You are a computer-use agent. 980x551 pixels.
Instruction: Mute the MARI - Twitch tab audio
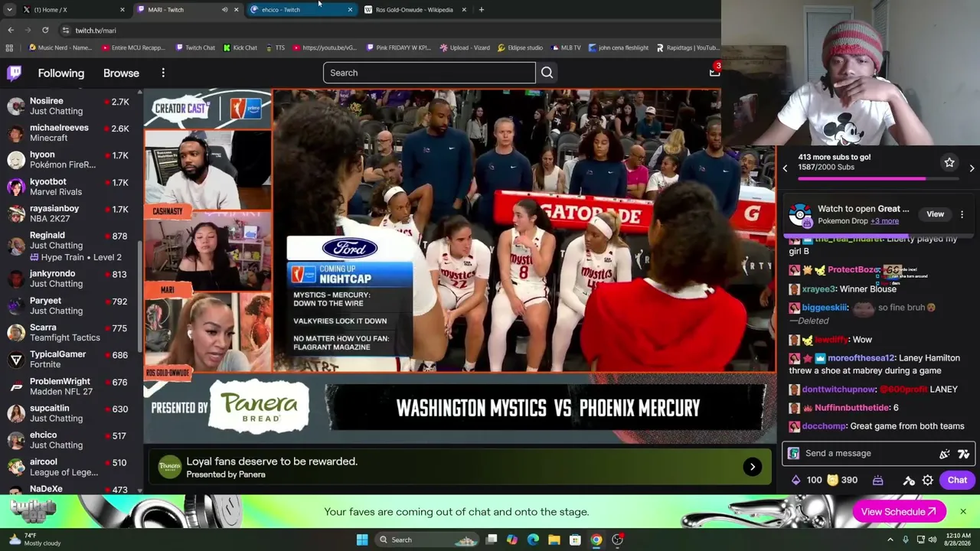coord(224,10)
